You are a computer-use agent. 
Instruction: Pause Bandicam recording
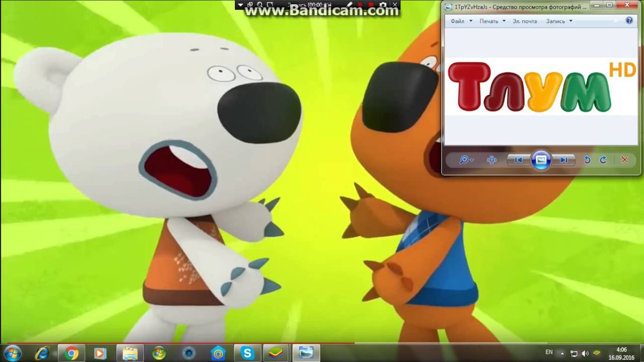(x=360, y=5)
